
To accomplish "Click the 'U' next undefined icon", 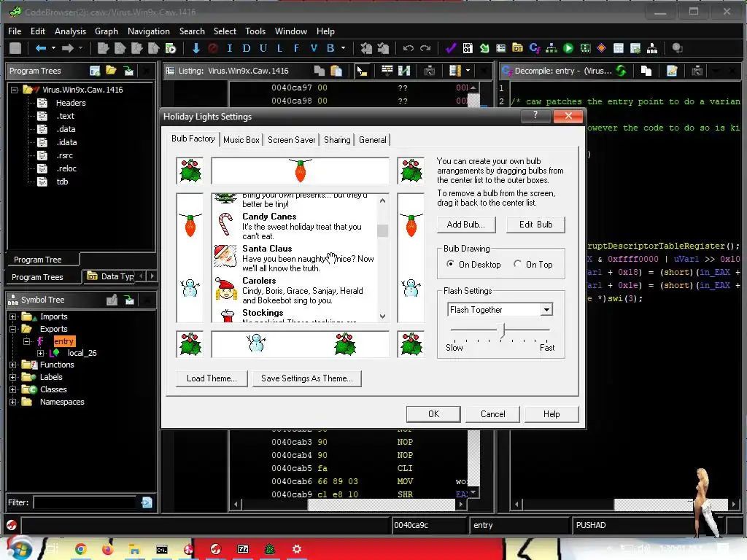I will coord(263,48).
